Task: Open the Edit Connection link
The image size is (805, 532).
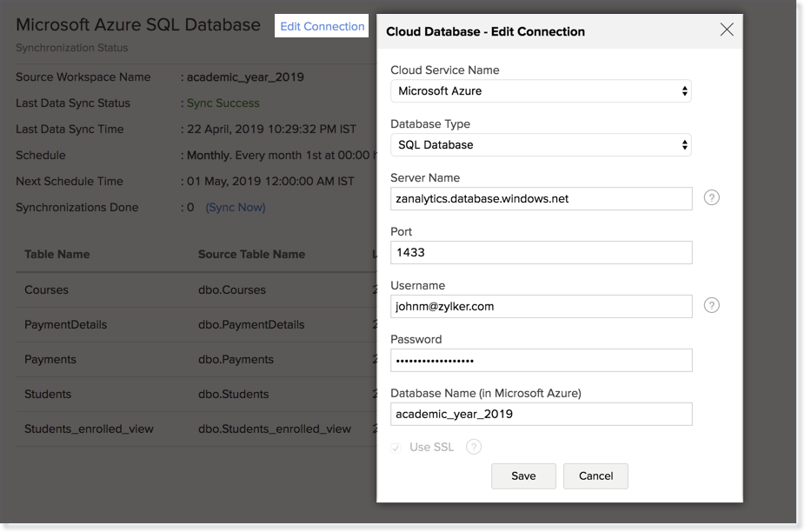Action: coord(322,26)
